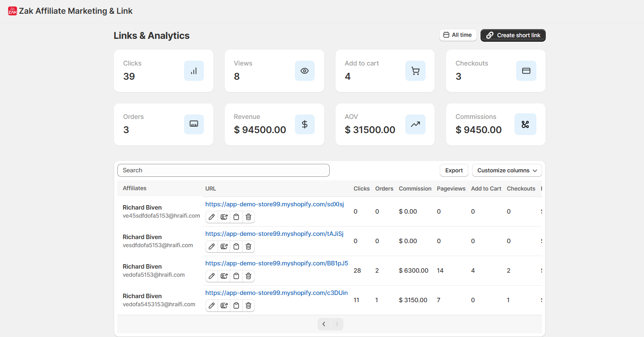Click the Pageviews column header
This screenshot has height=337, width=644.
[x=451, y=189]
